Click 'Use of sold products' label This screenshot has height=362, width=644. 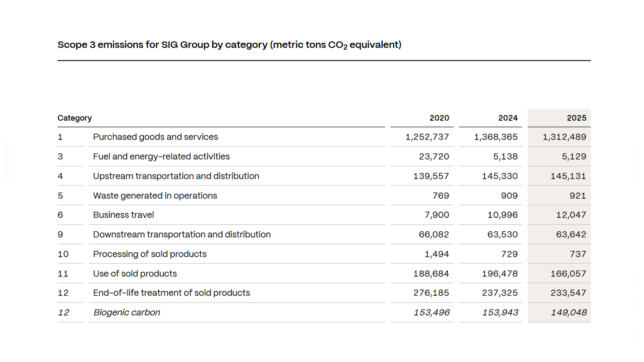coord(135,274)
